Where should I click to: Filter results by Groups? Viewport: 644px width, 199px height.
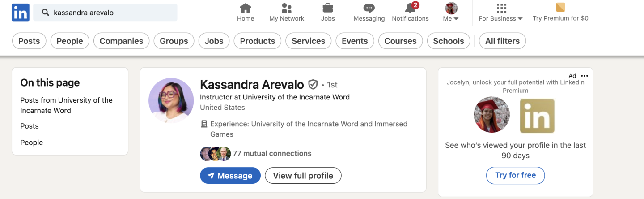click(174, 41)
